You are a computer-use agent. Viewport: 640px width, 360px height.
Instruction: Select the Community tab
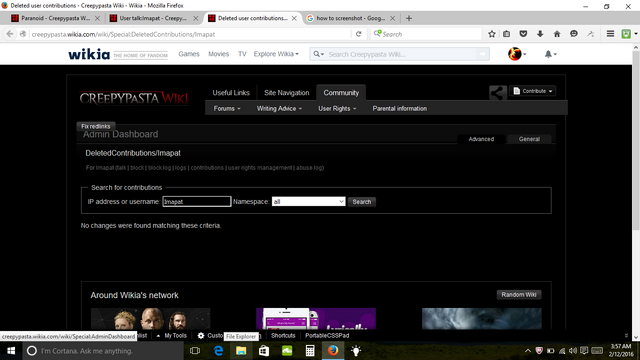pos(341,93)
